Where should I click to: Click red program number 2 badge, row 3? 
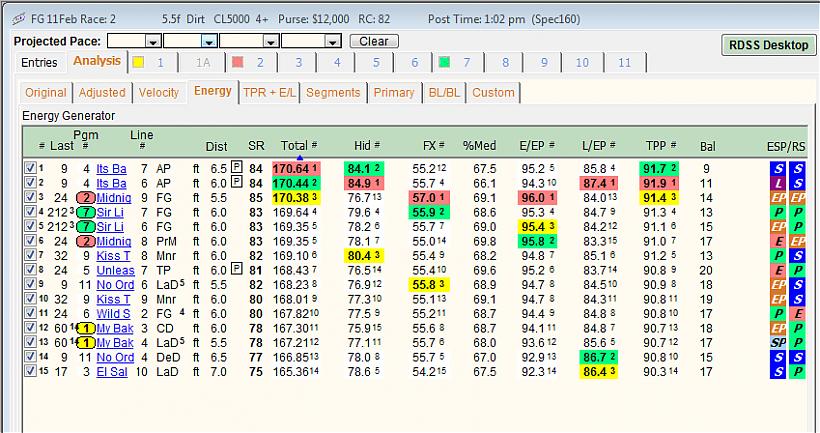(x=86, y=198)
